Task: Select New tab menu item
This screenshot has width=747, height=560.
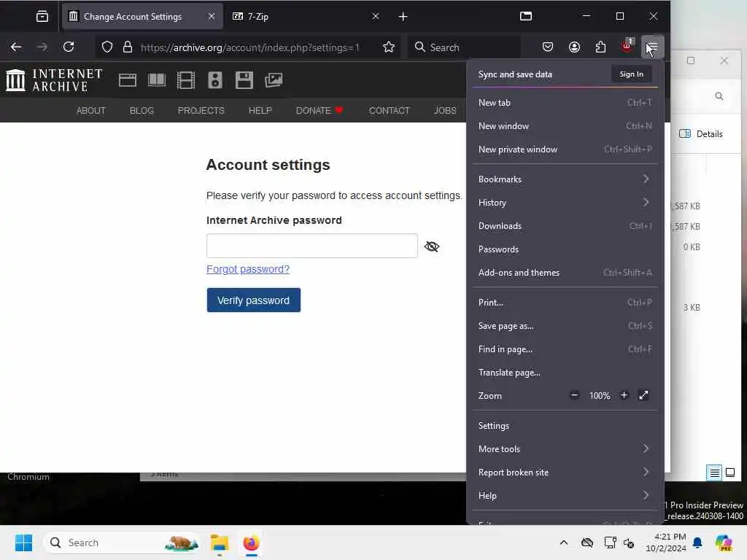Action: [x=565, y=102]
